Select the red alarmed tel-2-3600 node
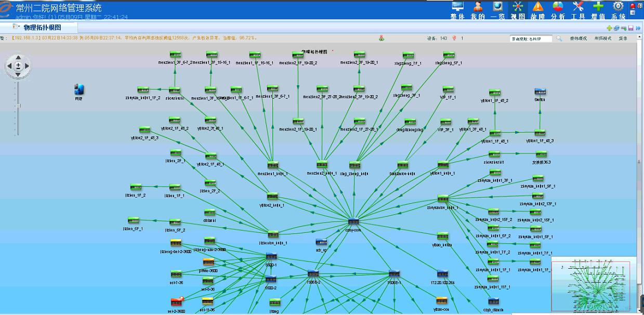 (x=176, y=301)
